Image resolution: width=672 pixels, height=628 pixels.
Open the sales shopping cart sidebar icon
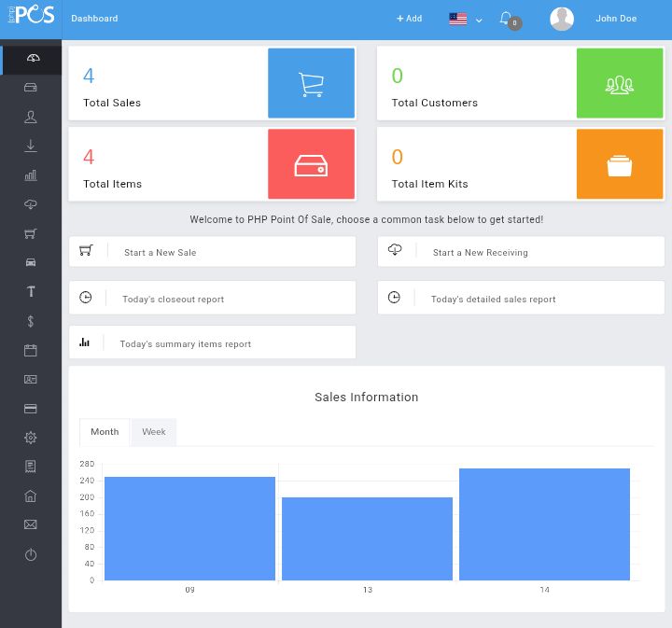click(x=31, y=233)
